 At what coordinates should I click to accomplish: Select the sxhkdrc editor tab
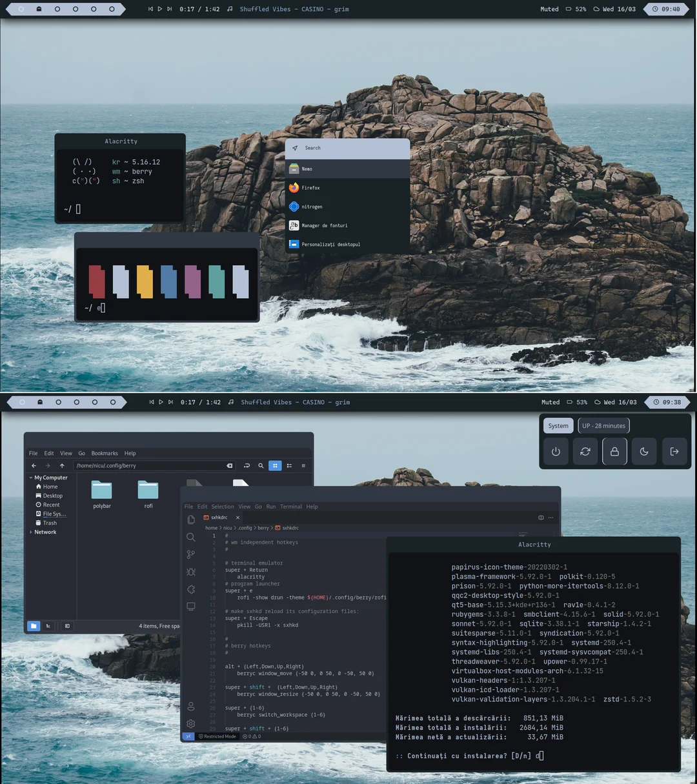click(x=218, y=517)
